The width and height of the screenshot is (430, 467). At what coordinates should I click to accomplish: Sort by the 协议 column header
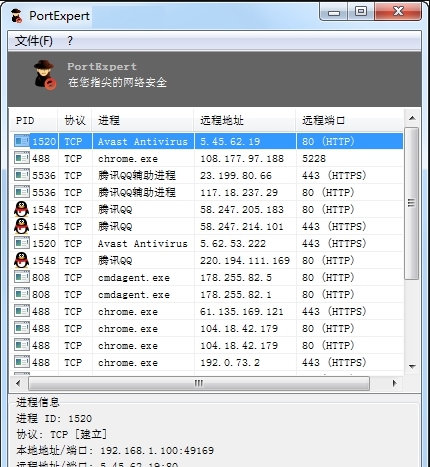(x=75, y=120)
